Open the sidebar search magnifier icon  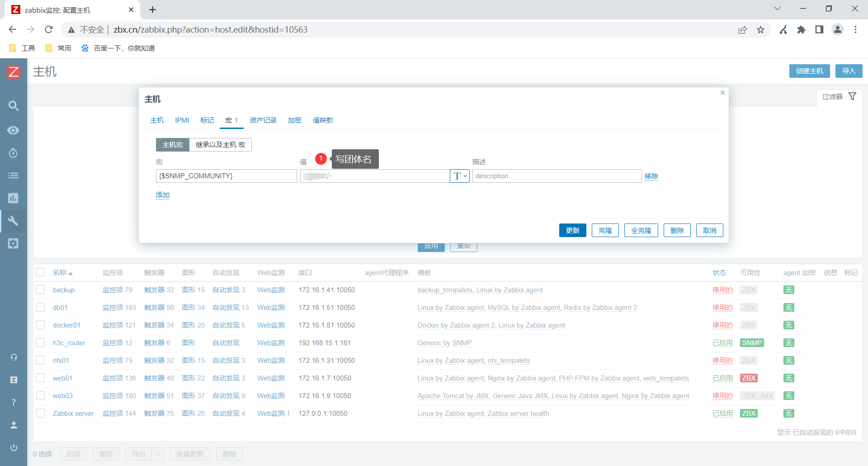14,106
